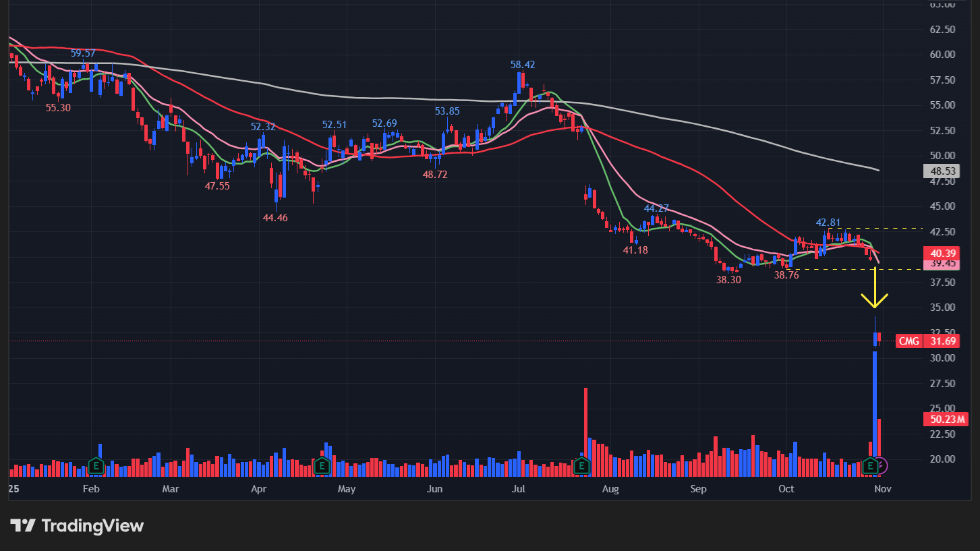Viewport: 980px width, 551px height.
Task: Select the 50.23M volume label
Action: 944,419
